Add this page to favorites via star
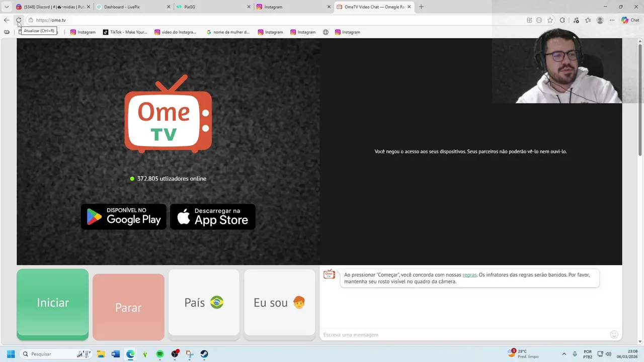The height and width of the screenshot is (362, 644). [550, 20]
